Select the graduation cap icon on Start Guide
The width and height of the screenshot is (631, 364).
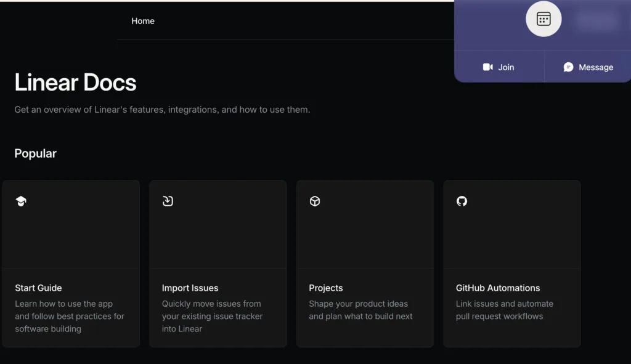pyautogui.click(x=21, y=201)
